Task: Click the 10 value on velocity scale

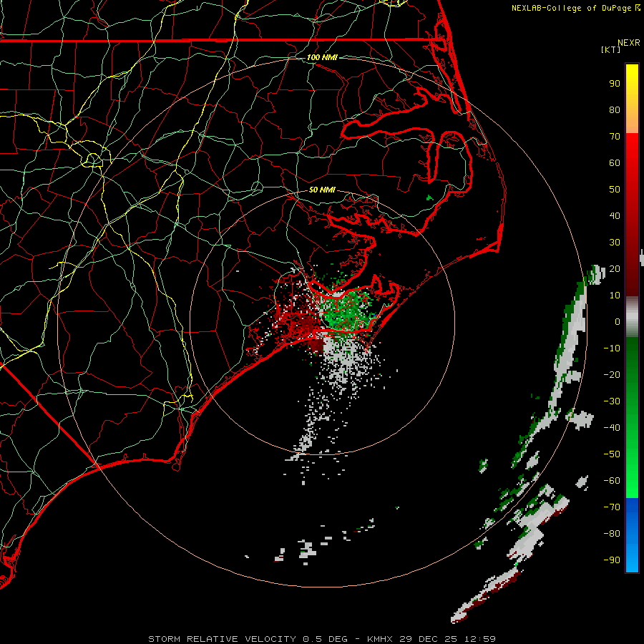Action: point(615,296)
